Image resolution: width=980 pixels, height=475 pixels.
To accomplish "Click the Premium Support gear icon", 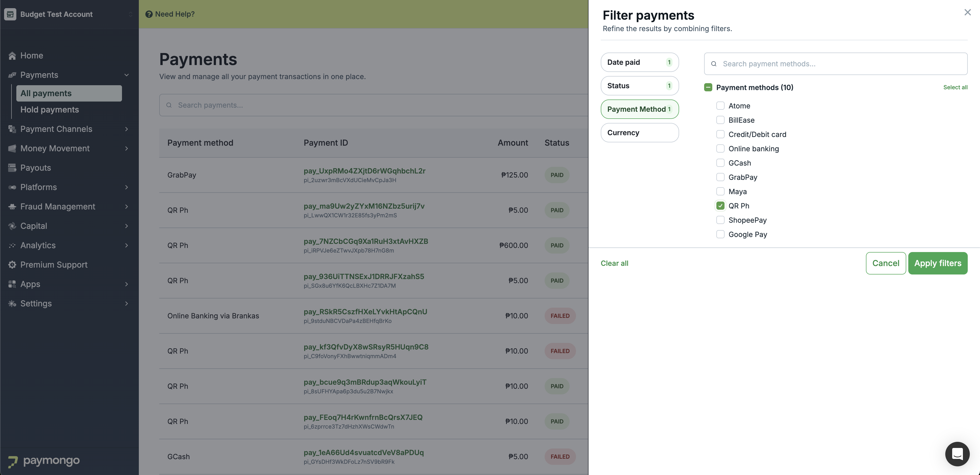I will click(12, 265).
